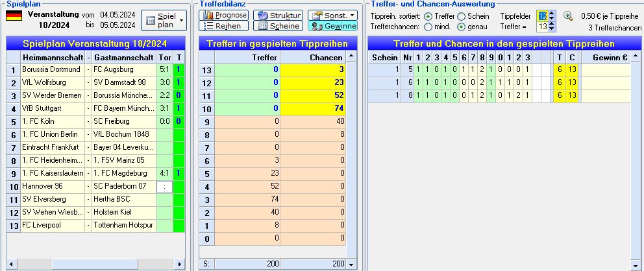Select SV Elversberg cell

click(53, 199)
